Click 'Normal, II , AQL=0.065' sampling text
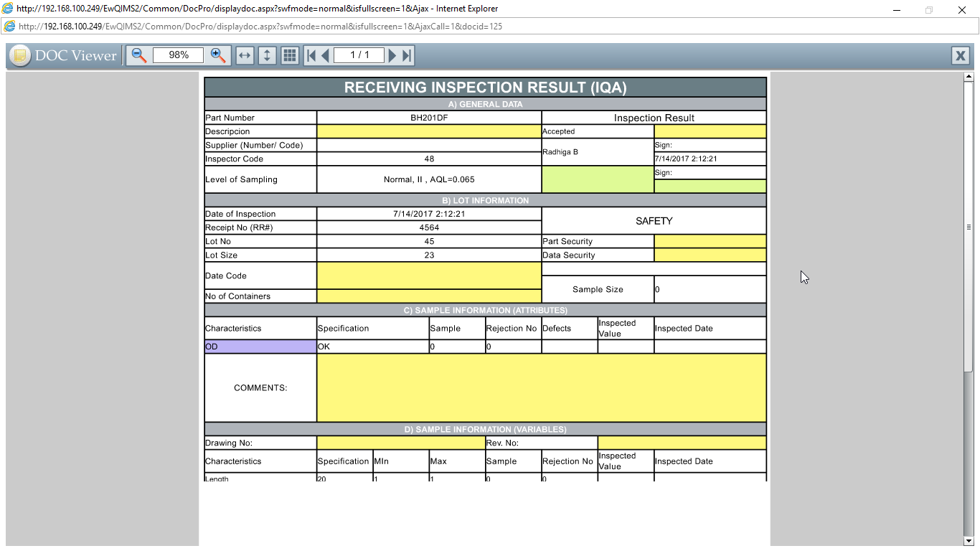The image size is (980, 551). (x=429, y=179)
